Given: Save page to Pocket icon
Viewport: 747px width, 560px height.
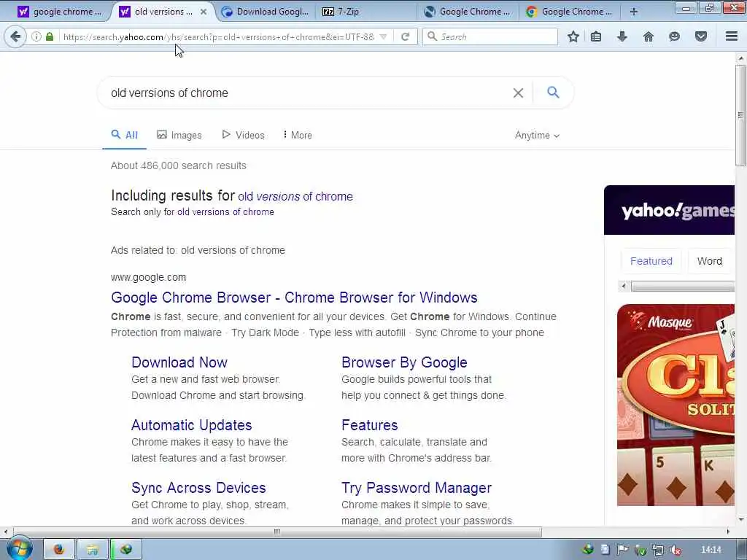Looking at the screenshot, I should [x=701, y=36].
